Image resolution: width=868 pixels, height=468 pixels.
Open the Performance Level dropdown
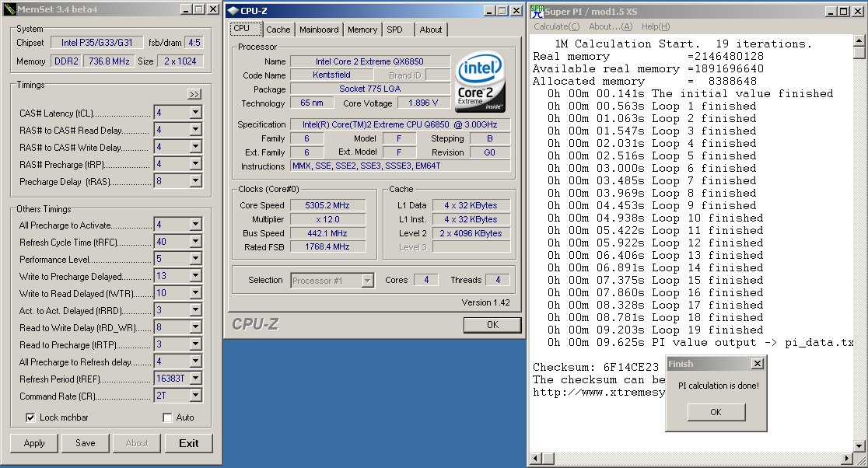[195, 259]
